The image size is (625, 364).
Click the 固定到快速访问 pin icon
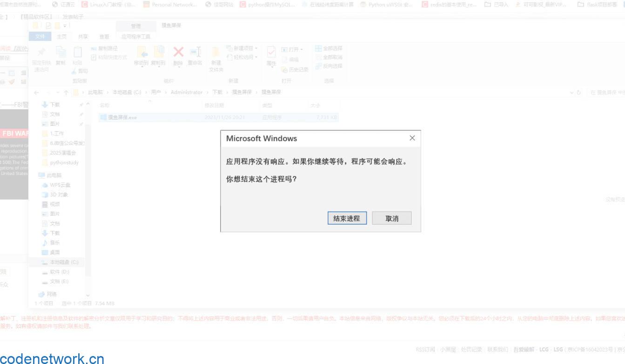(x=41, y=52)
